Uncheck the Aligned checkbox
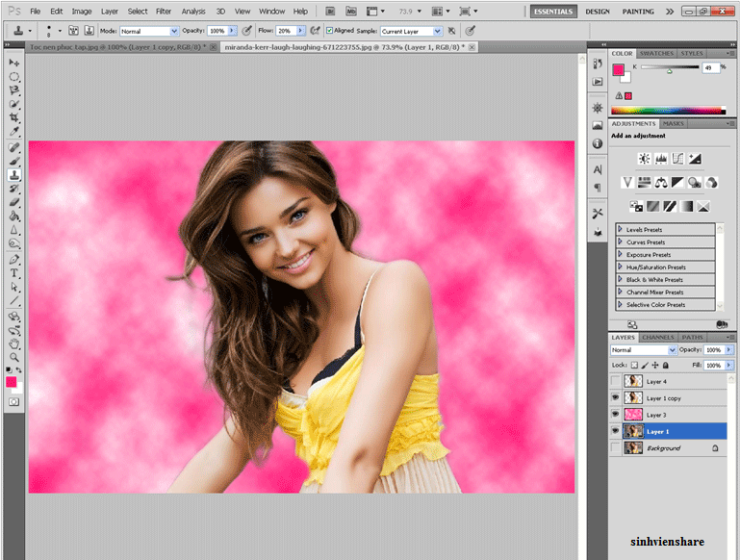 click(330, 31)
